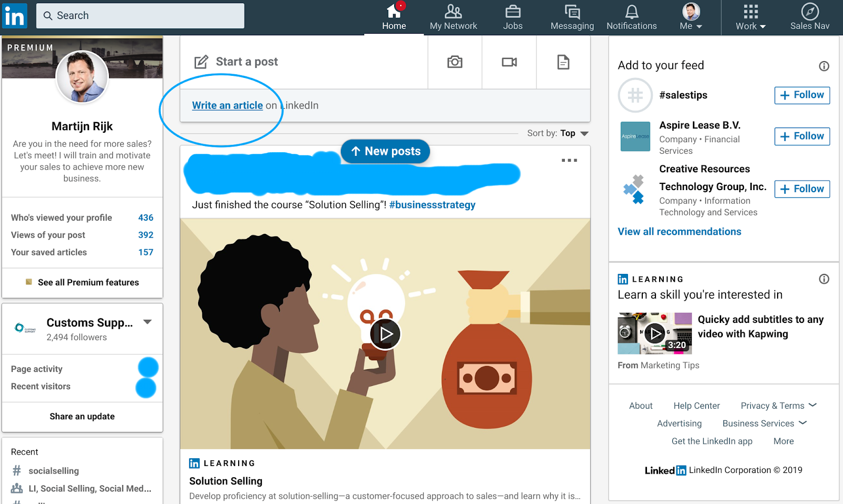This screenshot has height=504, width=843.
Task: Click Write an article link
Action: click(227, 105)
